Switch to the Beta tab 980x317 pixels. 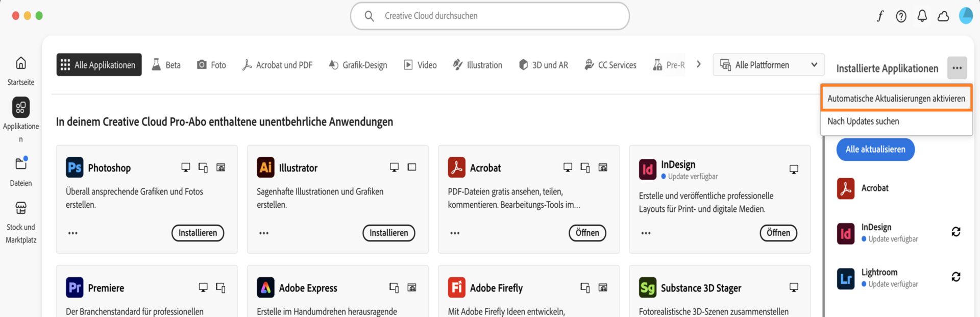[x=166, y=65]
